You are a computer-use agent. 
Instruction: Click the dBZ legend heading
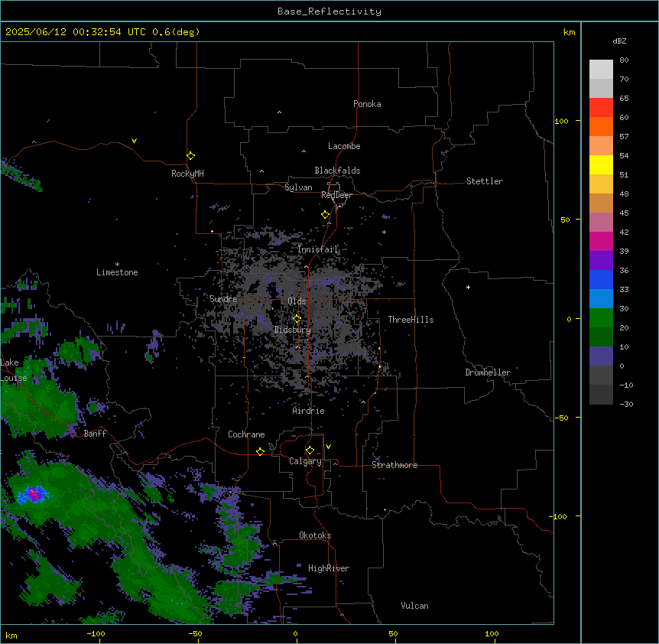click(619, 41)
